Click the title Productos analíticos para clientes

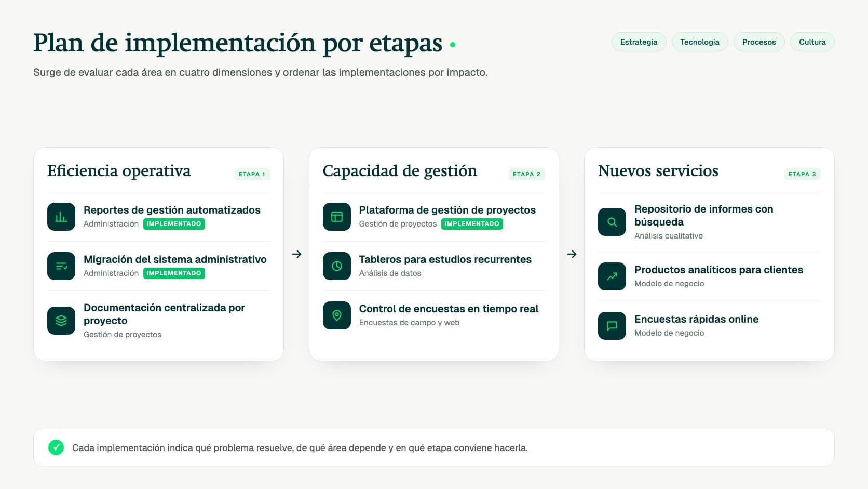718,270
